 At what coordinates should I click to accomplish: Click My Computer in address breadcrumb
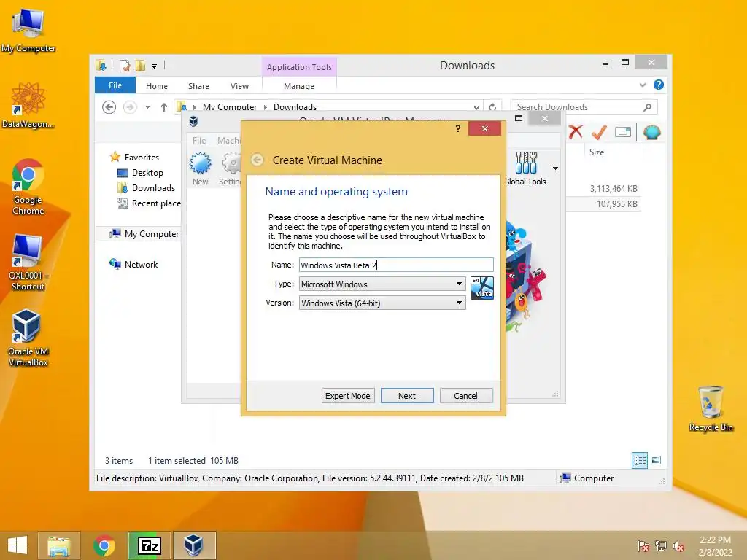230,107
